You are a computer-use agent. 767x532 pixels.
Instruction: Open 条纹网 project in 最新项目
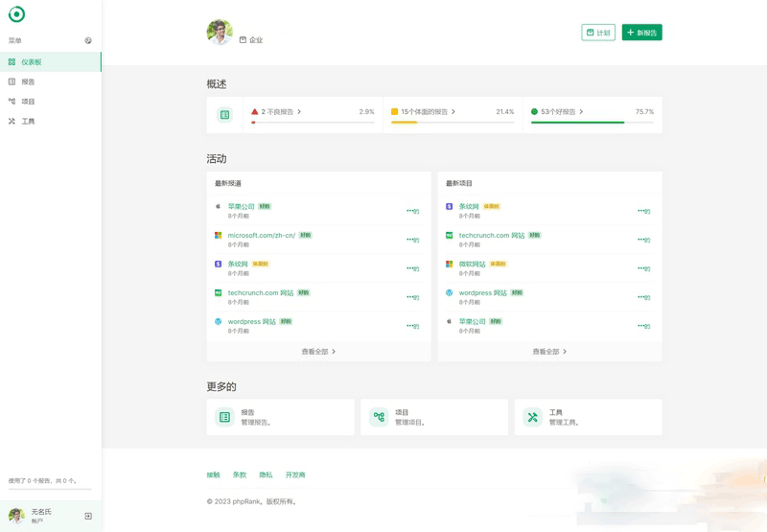pyautogui.click(x=469, y=206)
